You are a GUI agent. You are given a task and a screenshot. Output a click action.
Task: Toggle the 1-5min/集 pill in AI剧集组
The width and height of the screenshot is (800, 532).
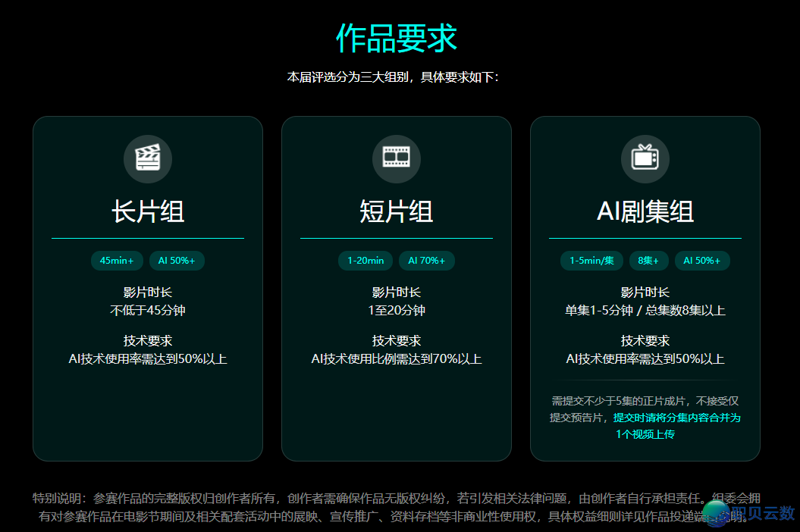591,261
